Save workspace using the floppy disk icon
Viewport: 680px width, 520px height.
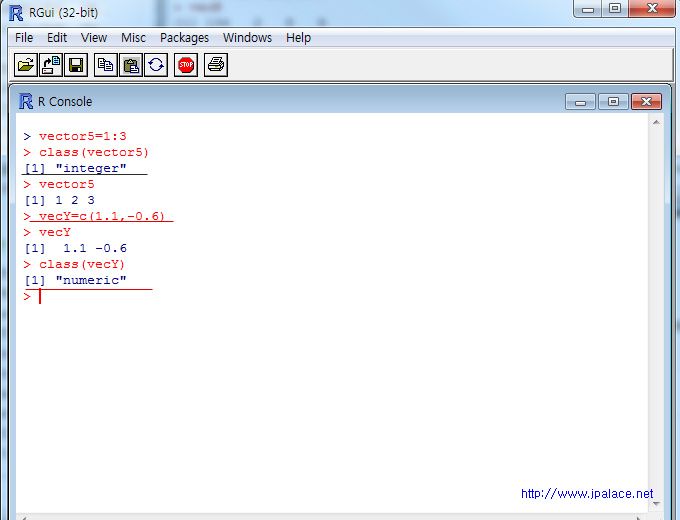tap(76, 65)
